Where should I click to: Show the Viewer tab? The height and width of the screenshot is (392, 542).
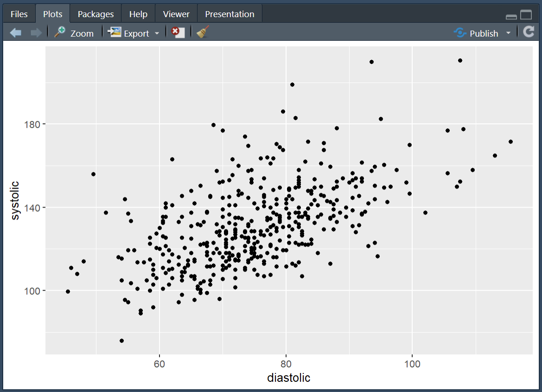pyautogui.click(x=176, y=14)
